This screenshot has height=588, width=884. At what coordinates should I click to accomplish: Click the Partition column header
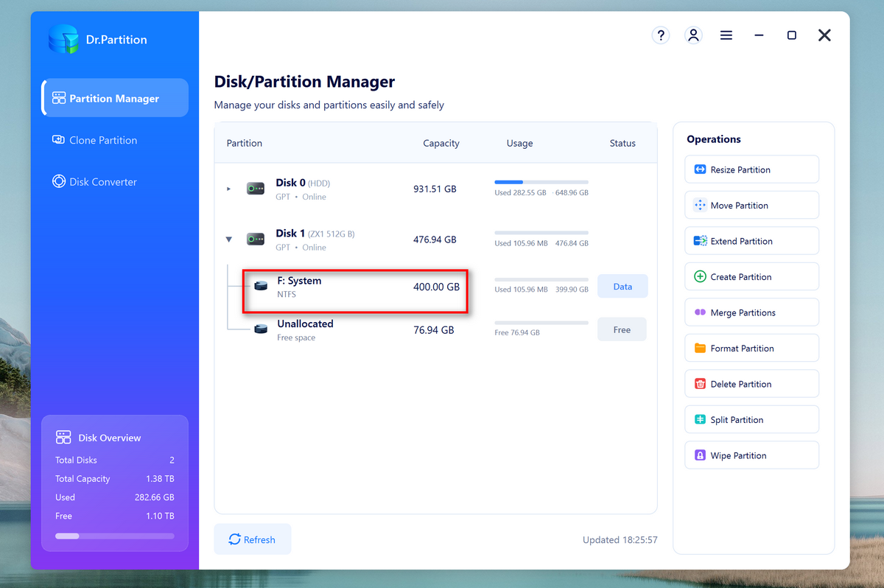click(245, 143)
